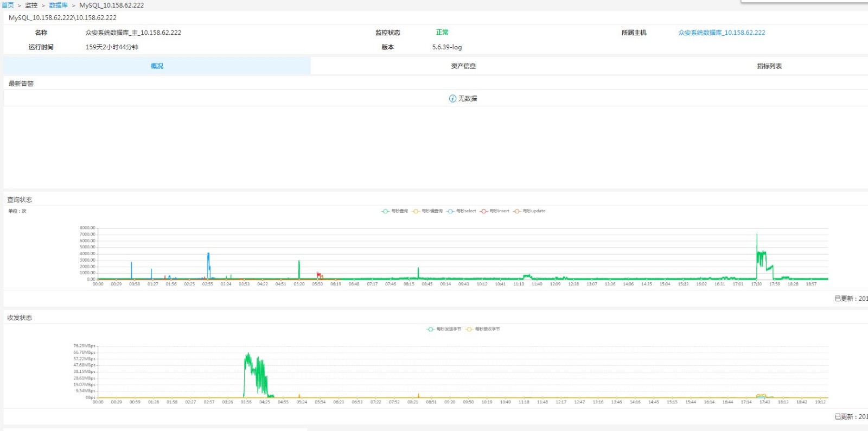Click name value 众安系统数据库_主_10.158.62.222
868x431 pixels.
tap(133, 33)
